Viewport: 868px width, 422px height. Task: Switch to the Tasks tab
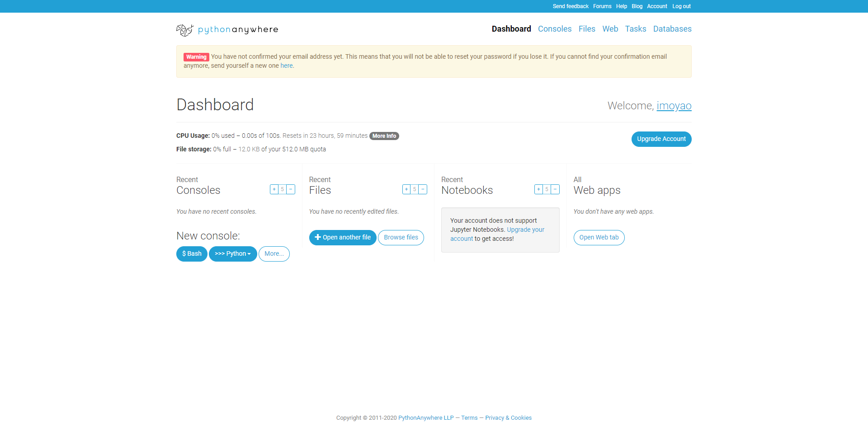click(x=636, y=29)
